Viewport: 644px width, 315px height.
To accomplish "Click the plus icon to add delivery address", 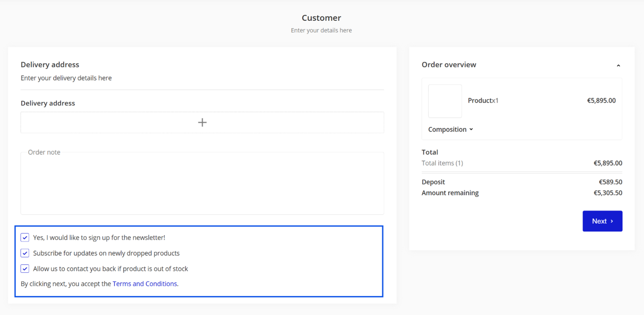I will tap(202, 123).
